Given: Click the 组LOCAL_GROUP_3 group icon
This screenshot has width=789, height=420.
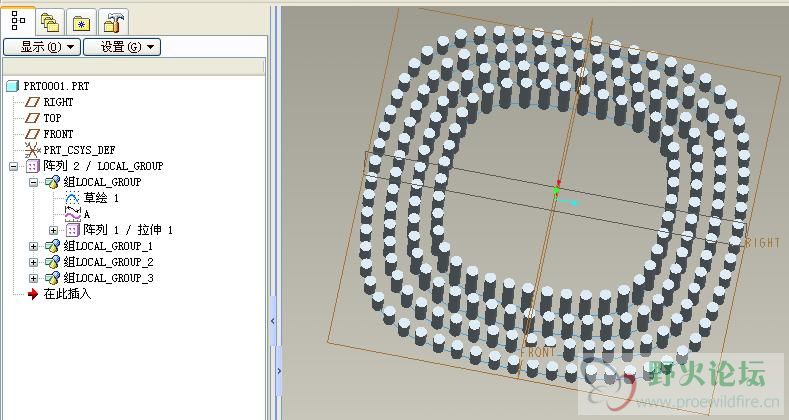Looking at the screenshot, I should point(52,278).
